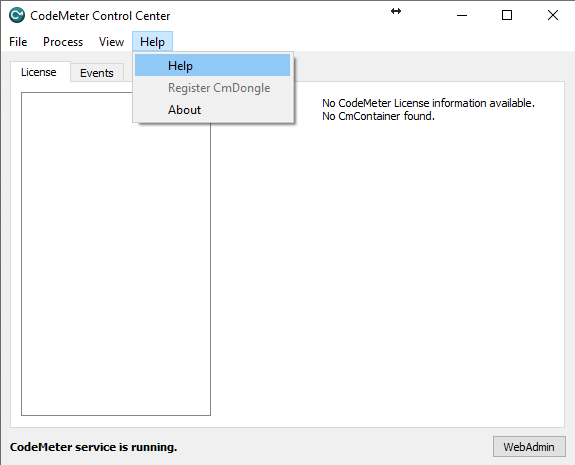Open the View menu

click(x=111, y=42)
